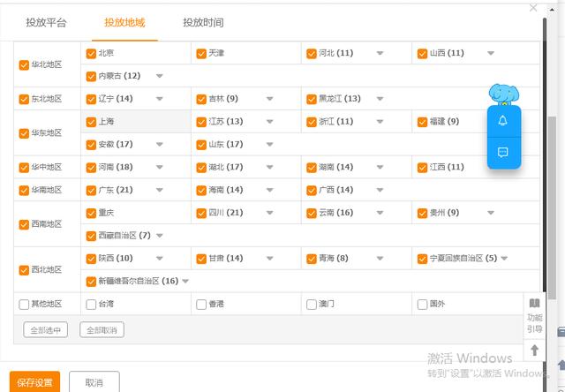Click the 全部取消 button

pyautogui.click(x=102, y=329)
